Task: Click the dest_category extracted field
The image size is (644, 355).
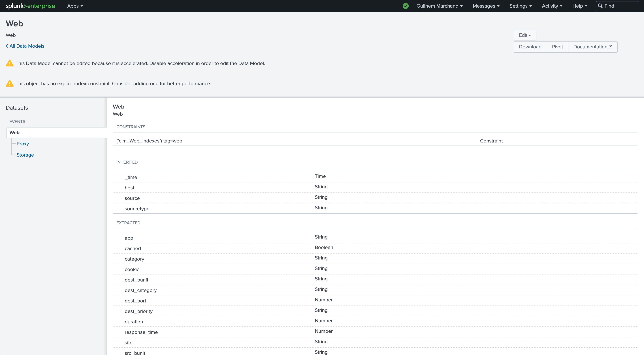Action: (140, 290)
